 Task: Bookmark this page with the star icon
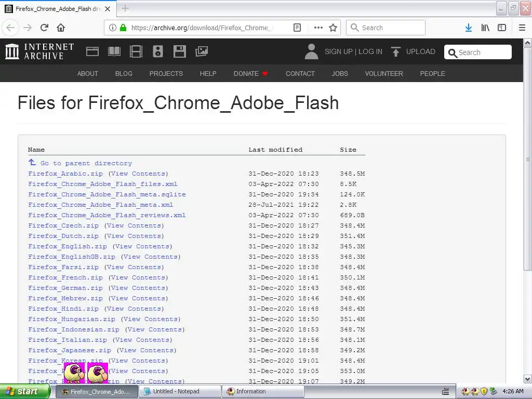click(x=333, y=28)
